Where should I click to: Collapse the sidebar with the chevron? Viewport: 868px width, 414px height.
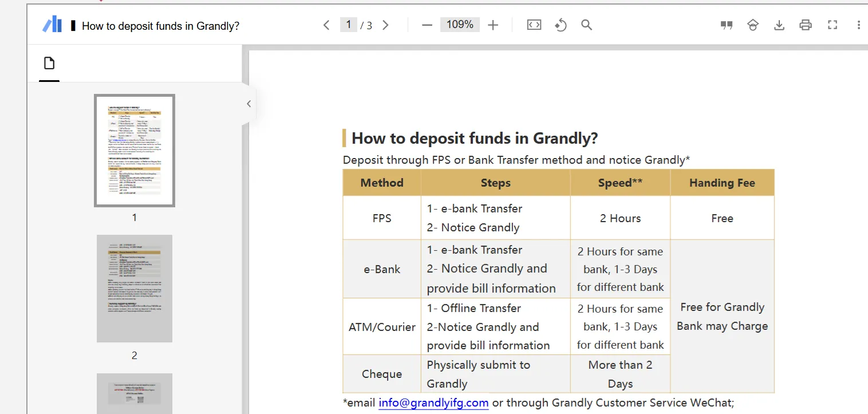click(x=248, y=104)
